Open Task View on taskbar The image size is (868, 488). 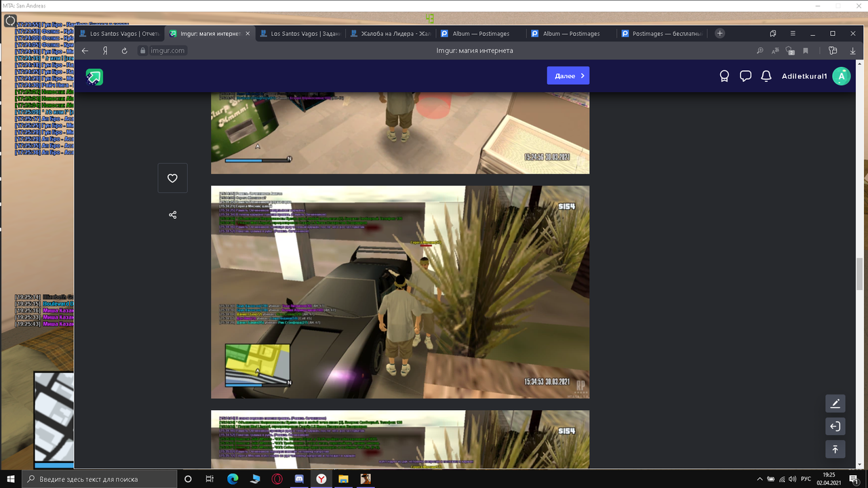pyautogui.click(x=210, y=479)
